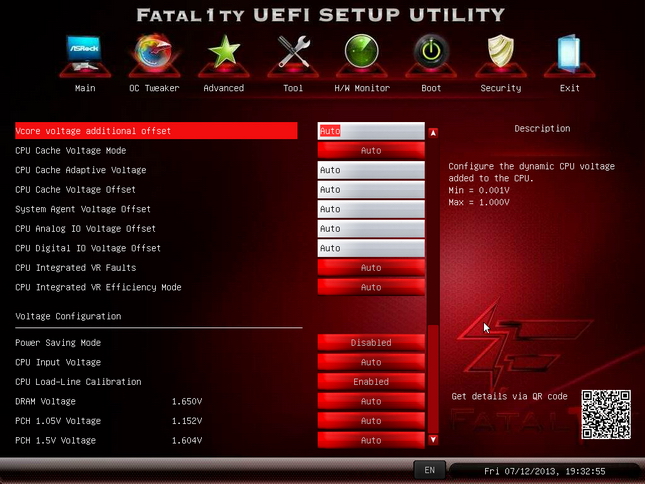Viewport: 645px width, 484px height.
Task: Open DRAM Voltage Auto dropdown
Action: [x=371, y=401]
